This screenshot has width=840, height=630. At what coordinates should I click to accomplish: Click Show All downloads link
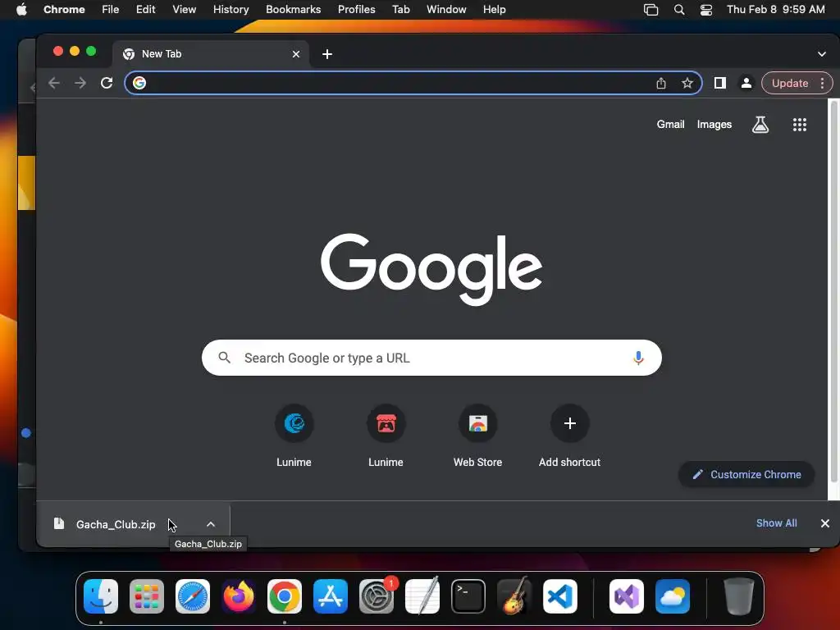(x=776, y=523)
